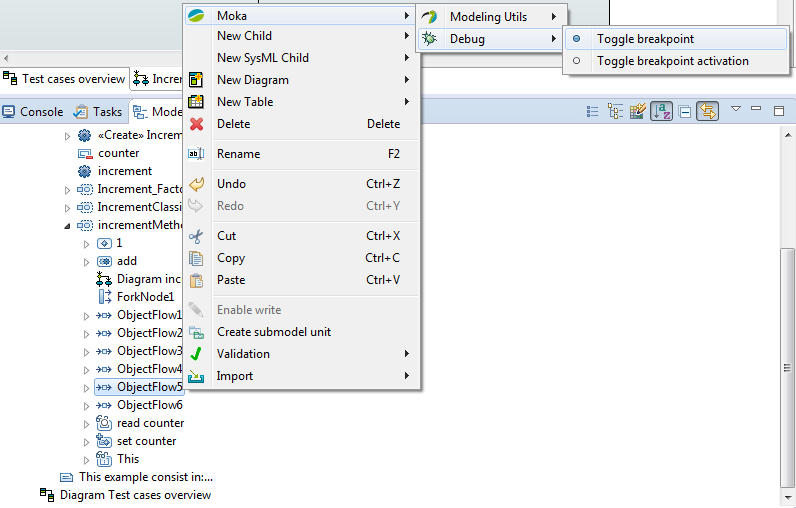Click the Collapse All toolbar icon

684,111
